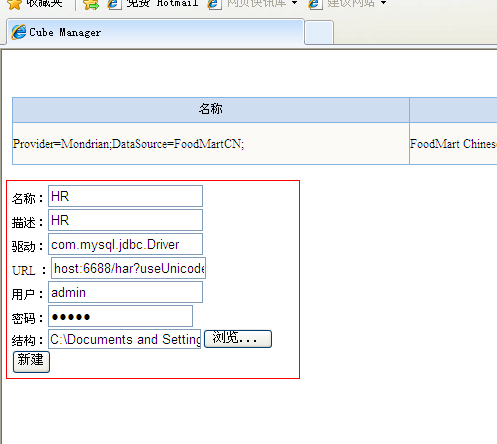Open the free Hotmail favorites link
This screenshot has height=444, width=497.
162,3
